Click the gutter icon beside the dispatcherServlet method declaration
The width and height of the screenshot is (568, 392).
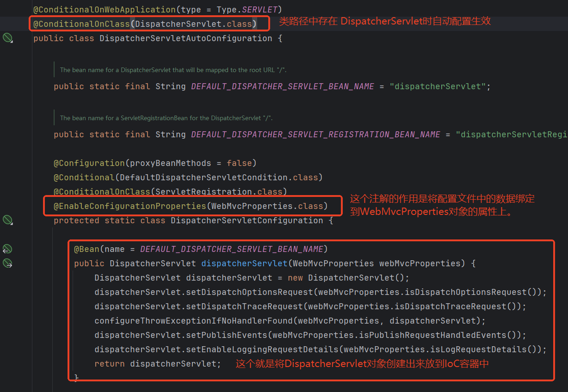(7, 263)
